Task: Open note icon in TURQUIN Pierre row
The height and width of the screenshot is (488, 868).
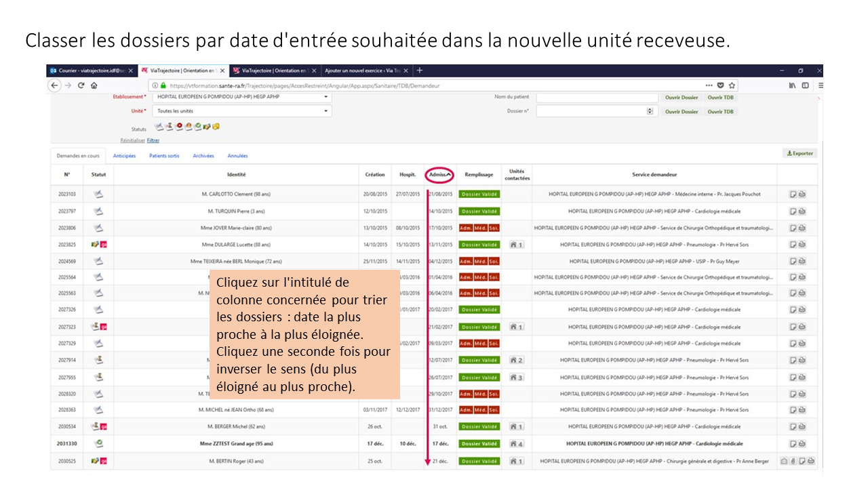Action: point(793,211)
